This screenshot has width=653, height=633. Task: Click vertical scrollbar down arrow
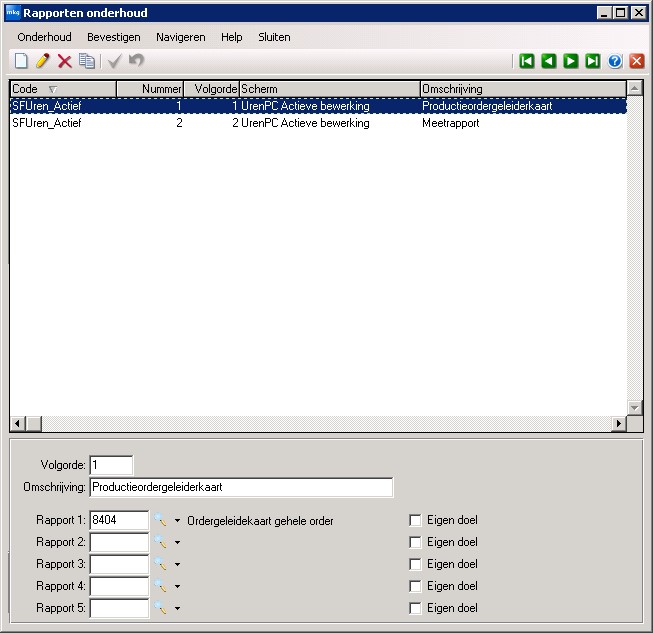click(x=635, y=408)
